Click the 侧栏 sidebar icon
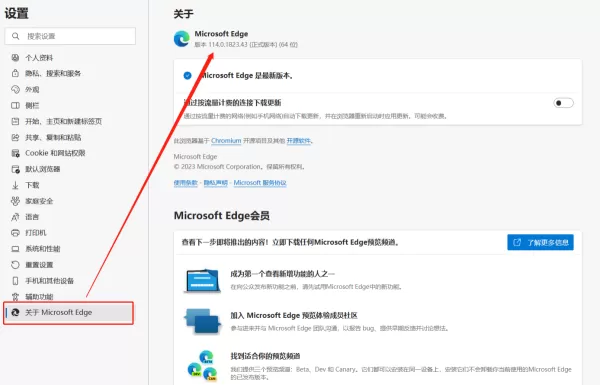Image resolution: width=600 pixels, height=385 pixels. 15,105
